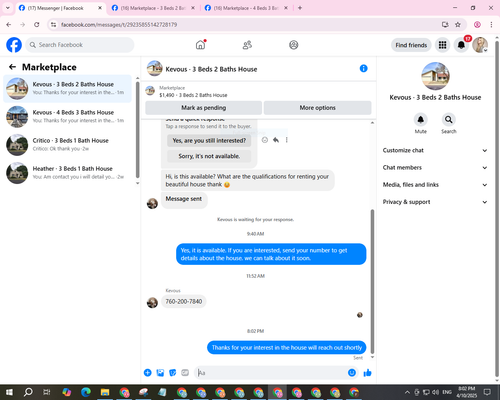500x400 pixels.
Task: Click phone number message 760-200-7840
Action: [x=184, y=301]
